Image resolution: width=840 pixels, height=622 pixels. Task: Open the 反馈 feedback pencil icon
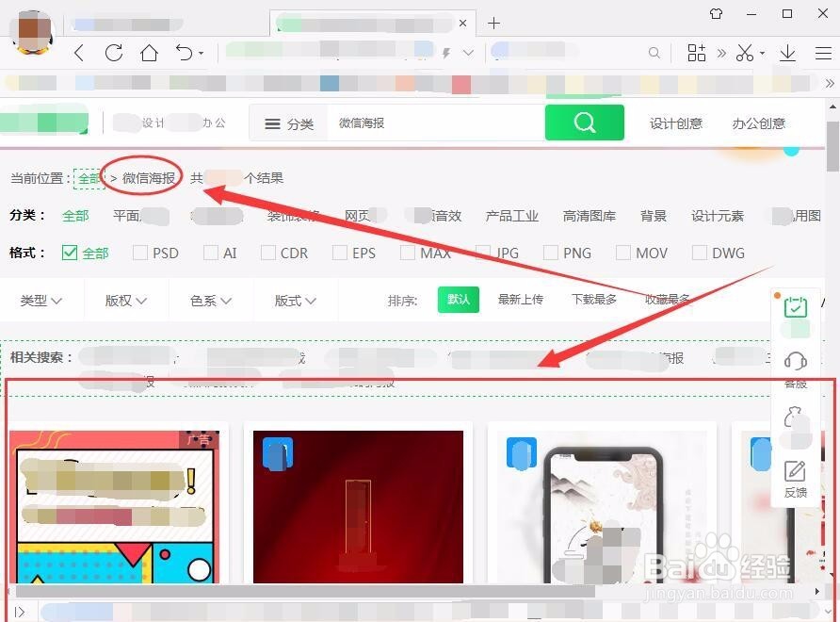click(795, 472)
